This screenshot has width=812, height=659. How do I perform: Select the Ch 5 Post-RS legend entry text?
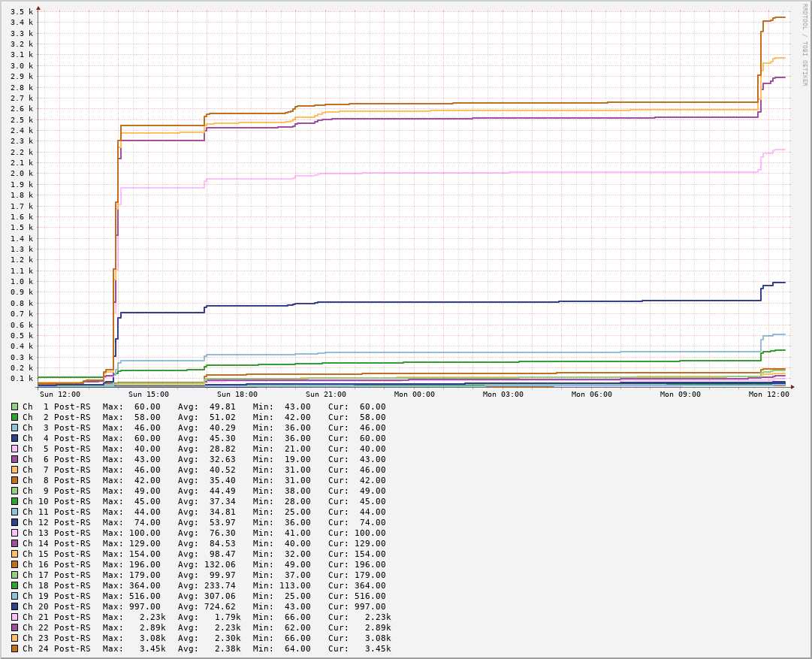(x=56, y=449)
